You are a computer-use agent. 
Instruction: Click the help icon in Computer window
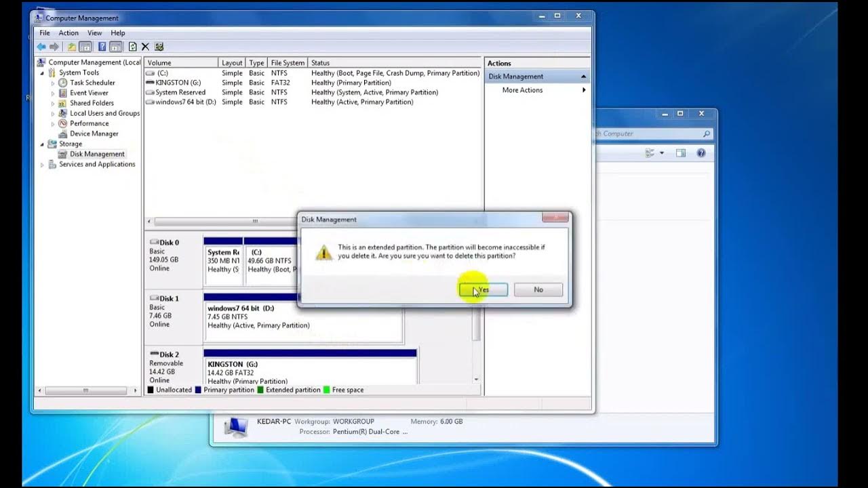pyautogui.click(x=701, y=153)
